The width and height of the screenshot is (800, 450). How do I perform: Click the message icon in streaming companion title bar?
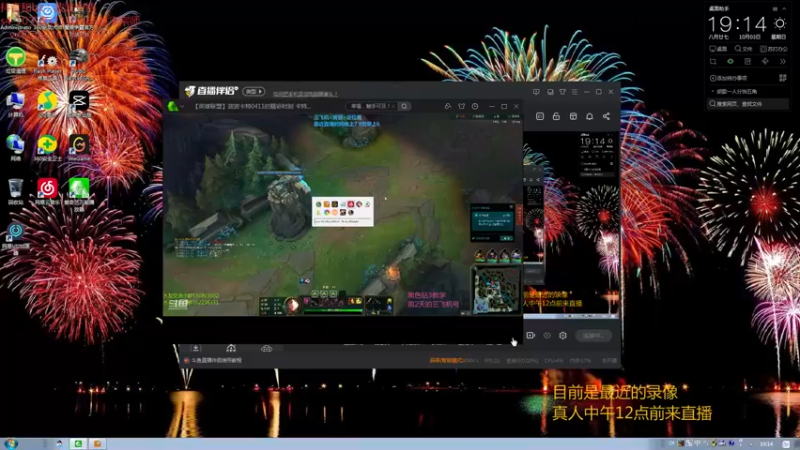tap(536, 92)
